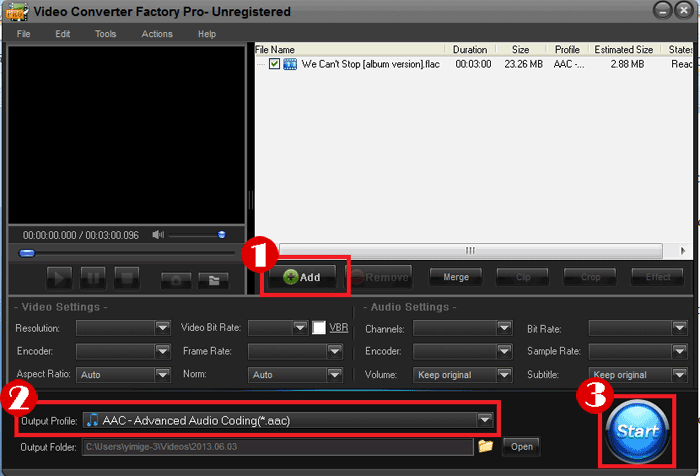Expand the Frame Rate dropdown
Image resolution: width=700 pixels, height=476 pixels.
click(x=334, y=351)
